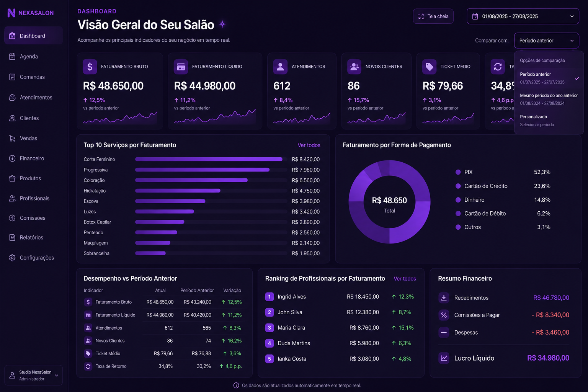588x392 pixels.
Task: Click the Ticket Médio row in Desempenho table
Action: coord(163,353)
